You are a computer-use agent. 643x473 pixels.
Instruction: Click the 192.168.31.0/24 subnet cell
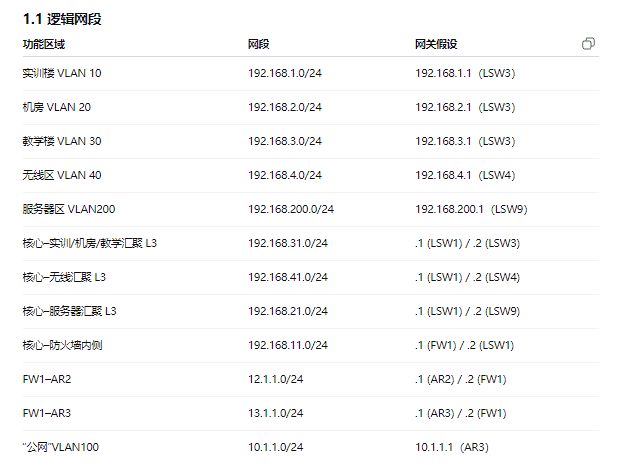288,243
